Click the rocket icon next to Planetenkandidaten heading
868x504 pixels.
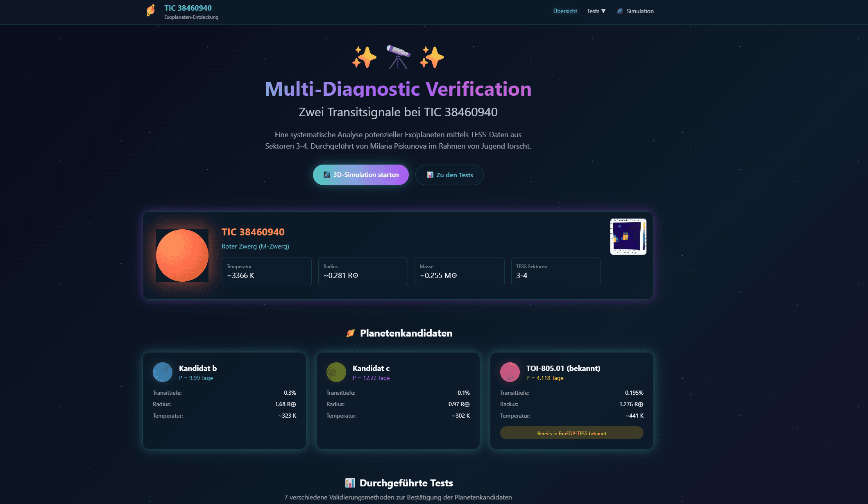(350, 333)
